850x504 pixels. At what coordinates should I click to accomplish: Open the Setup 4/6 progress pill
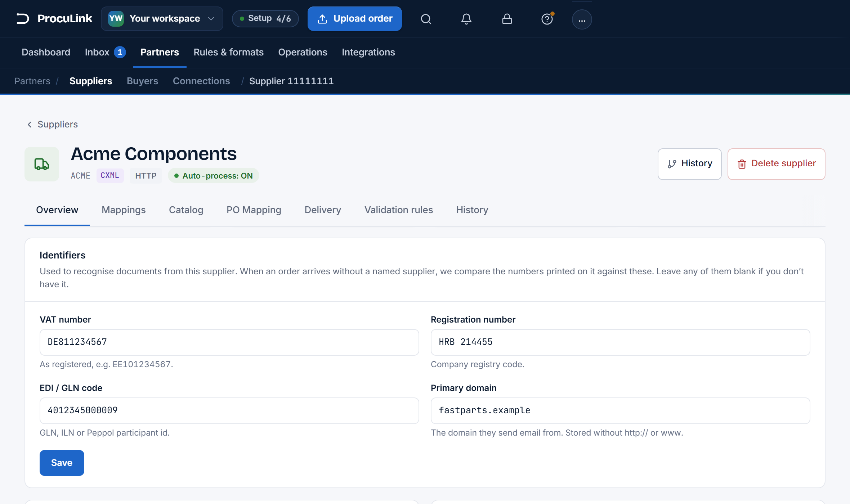pyautogui.click(x=265, y=19)
